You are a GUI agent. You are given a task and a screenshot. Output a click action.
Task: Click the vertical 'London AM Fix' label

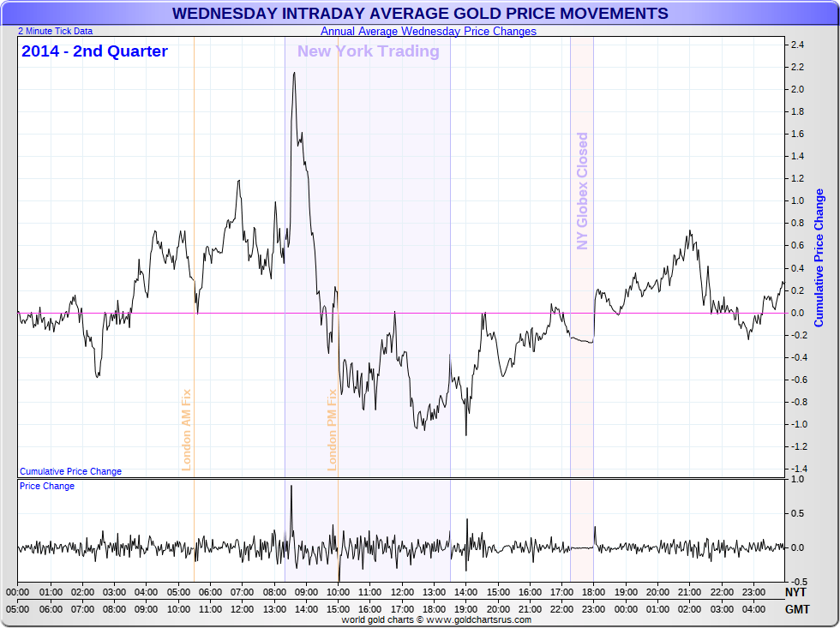pyautogui.click(x=186, y=430)
